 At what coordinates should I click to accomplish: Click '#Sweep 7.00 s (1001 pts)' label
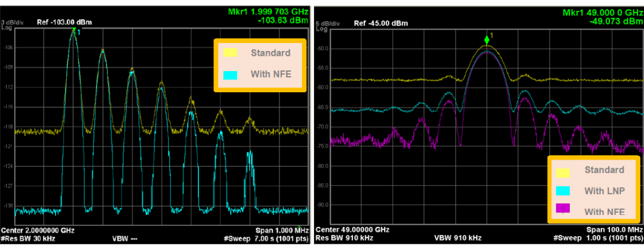265,238
